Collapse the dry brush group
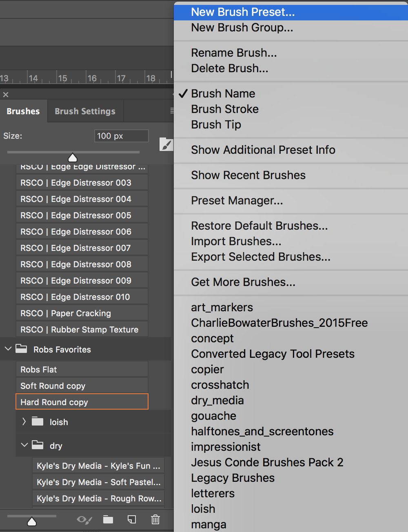 point(24,445)
